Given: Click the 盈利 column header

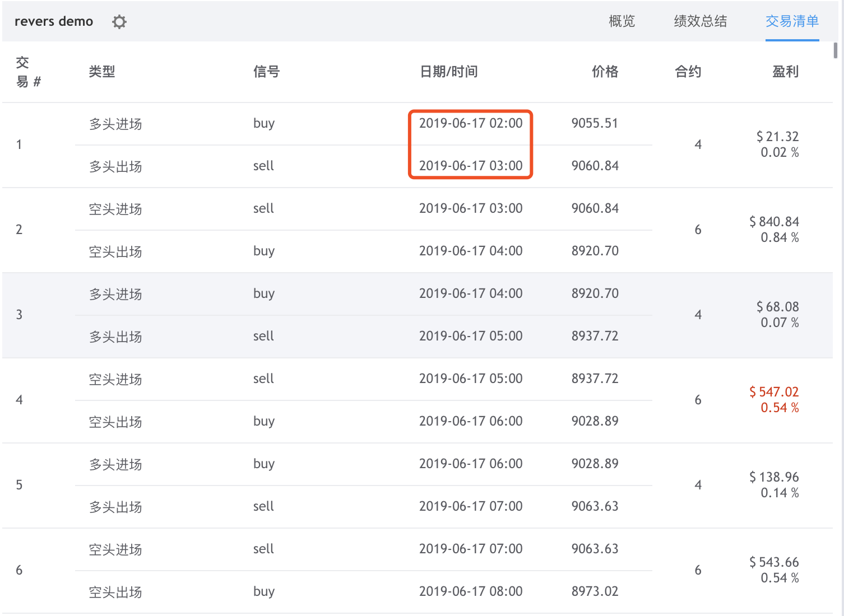Looking at the screenshot, I should [785, 72].
